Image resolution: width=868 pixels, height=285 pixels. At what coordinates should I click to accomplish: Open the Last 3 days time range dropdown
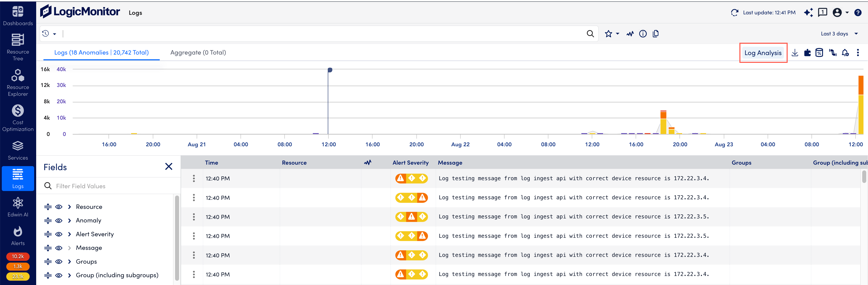(839, 34)
